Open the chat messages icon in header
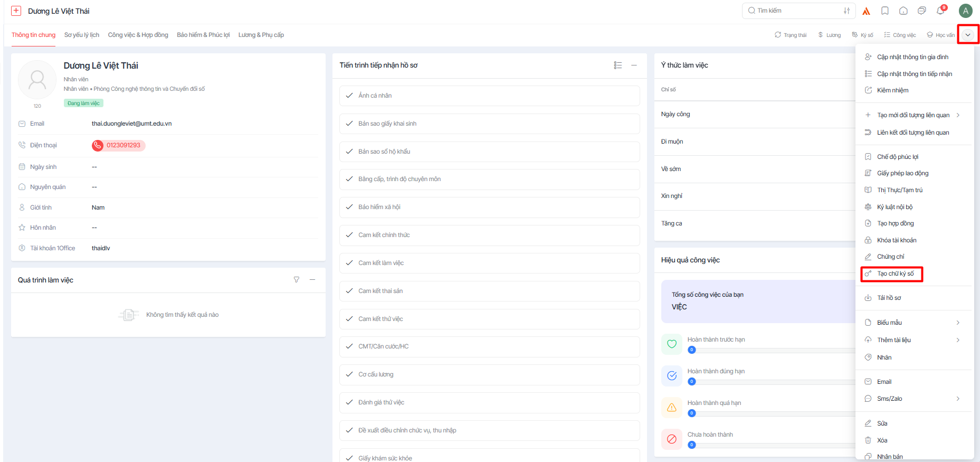 922,11
